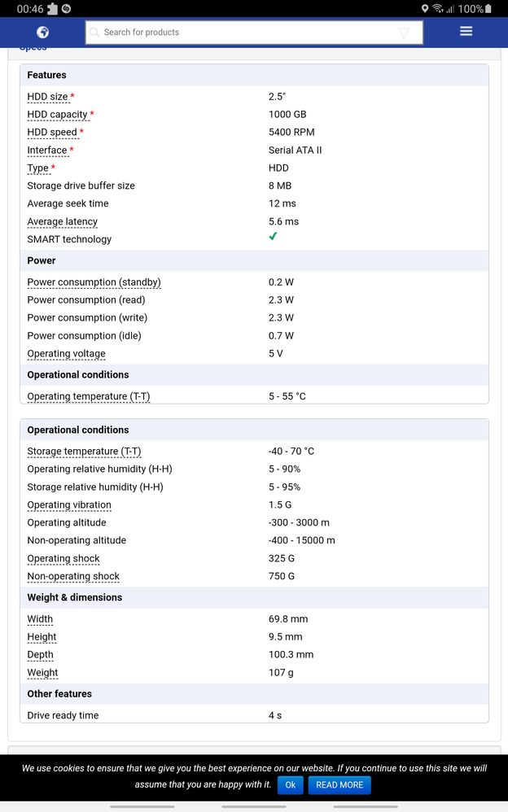Switch to the Specs tab
This screenshot has width=508, height=812.
pos(33,46)
